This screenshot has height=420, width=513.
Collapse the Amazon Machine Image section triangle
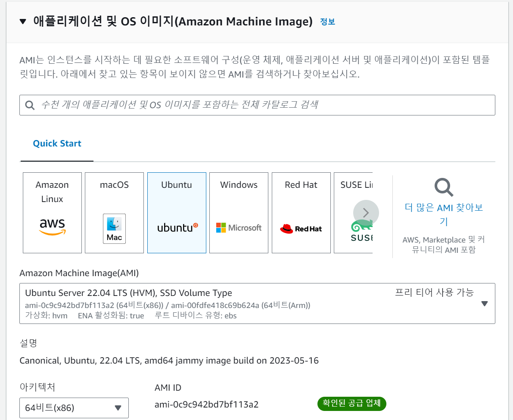[x=22, y=22]
